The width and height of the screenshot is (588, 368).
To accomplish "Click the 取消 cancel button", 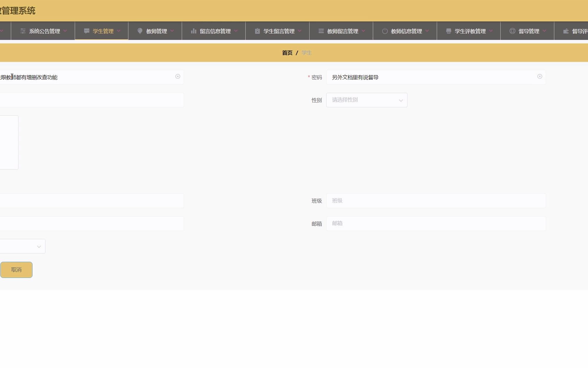I will (16, 270).
